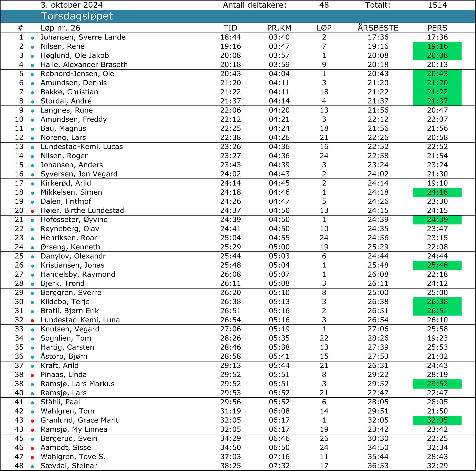
Task: Click the TID value 27:06 for Knutsen, Vegard
Action: click(230, 329)
